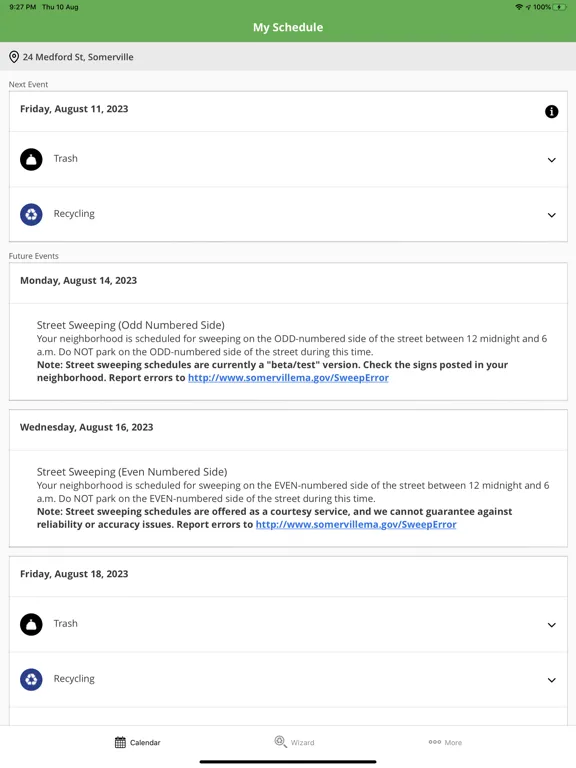Screen dimensions: 576x768
Task: Tap the Calendar icon in bottom bar
Action: (120, 743)
